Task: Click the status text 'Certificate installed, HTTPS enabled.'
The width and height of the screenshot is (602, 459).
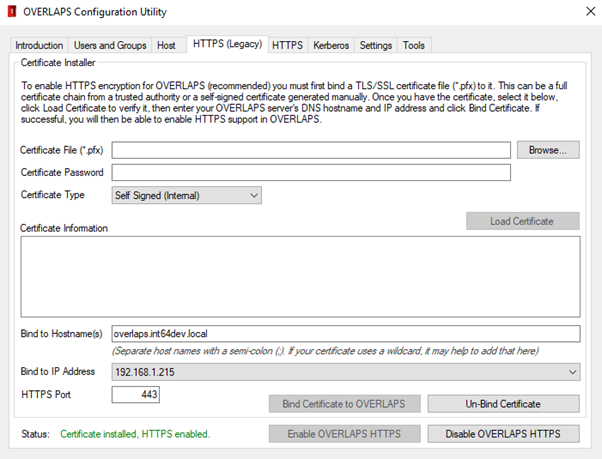Action: 135,434
